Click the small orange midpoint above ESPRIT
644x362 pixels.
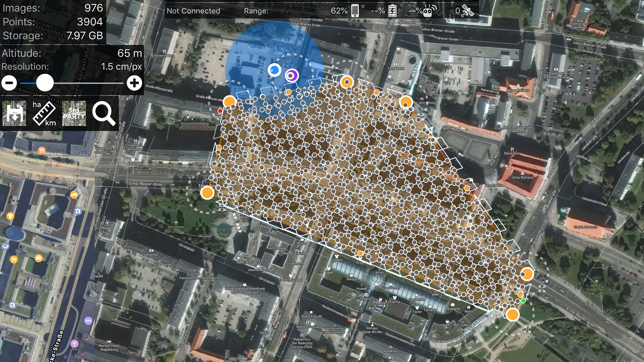point(360,253)
